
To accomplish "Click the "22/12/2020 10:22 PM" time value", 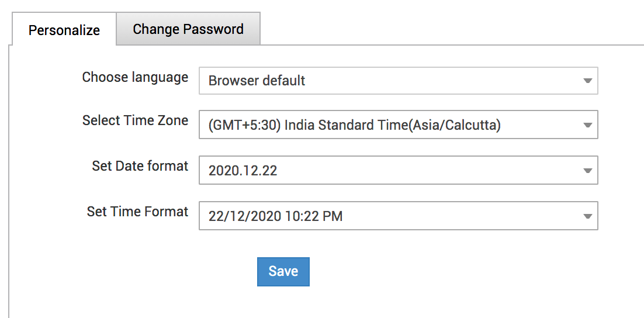I will tap(275, 216).
